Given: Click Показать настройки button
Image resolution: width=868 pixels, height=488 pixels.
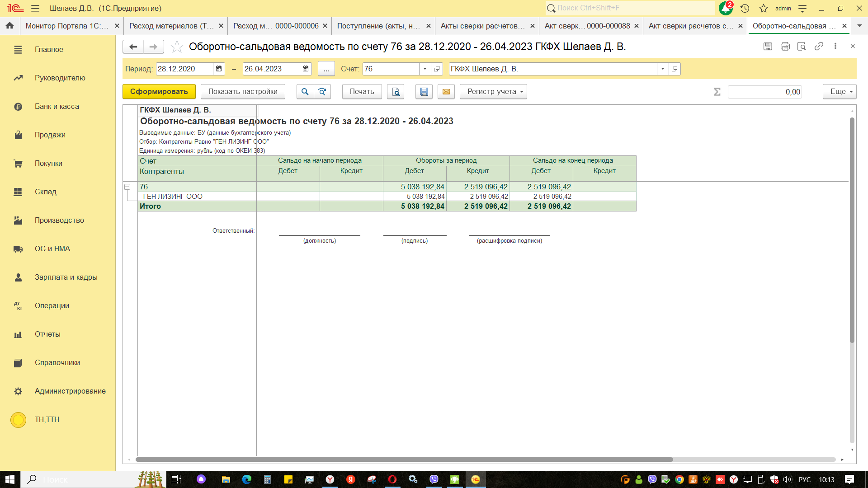Looking at the screenshot, I should pos(243,91).
